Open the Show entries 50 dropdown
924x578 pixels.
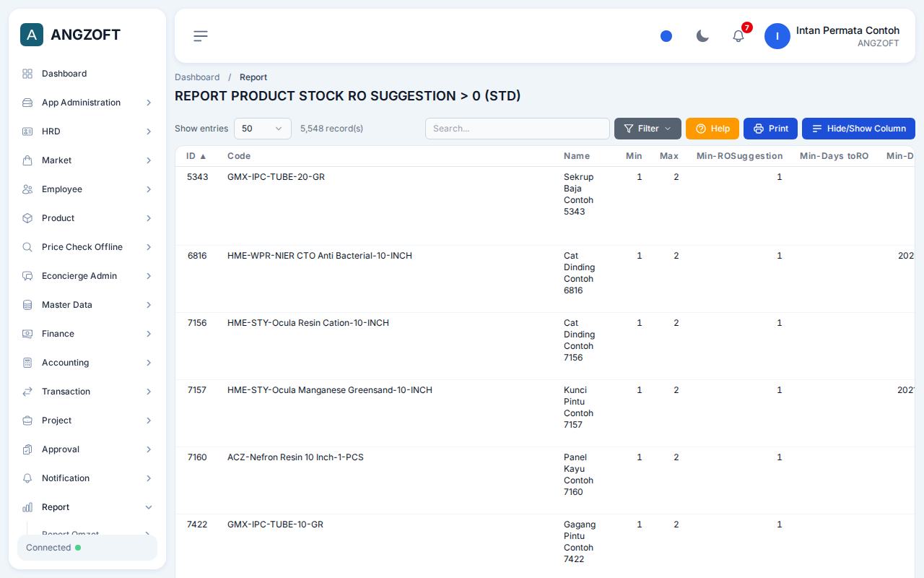[x=263, y=129]
